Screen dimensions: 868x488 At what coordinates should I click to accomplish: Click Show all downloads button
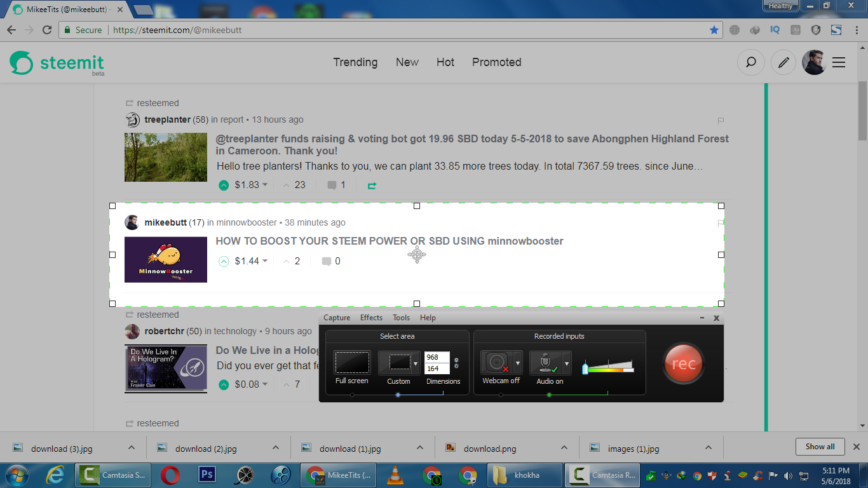[820, 447]
